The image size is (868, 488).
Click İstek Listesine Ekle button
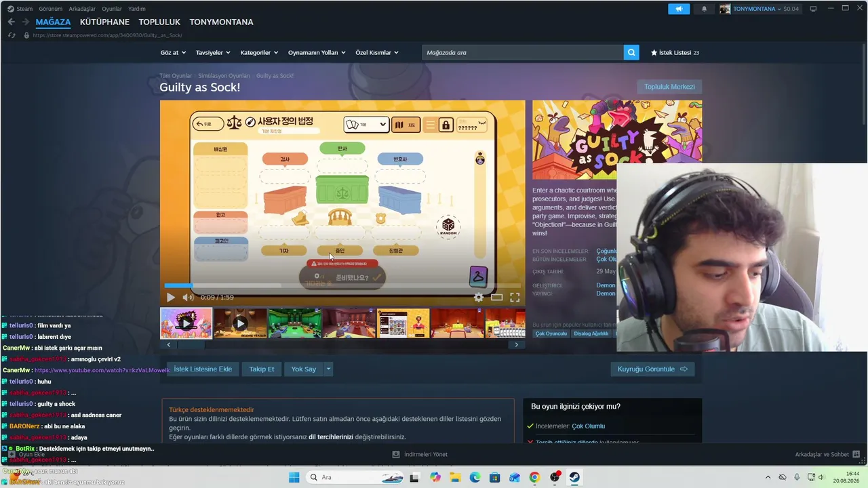coord(203,369)
